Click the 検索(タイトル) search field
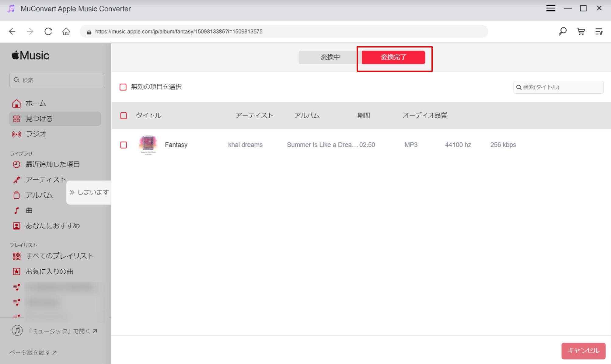Screen dimensions: 611x364 (558, 87)
